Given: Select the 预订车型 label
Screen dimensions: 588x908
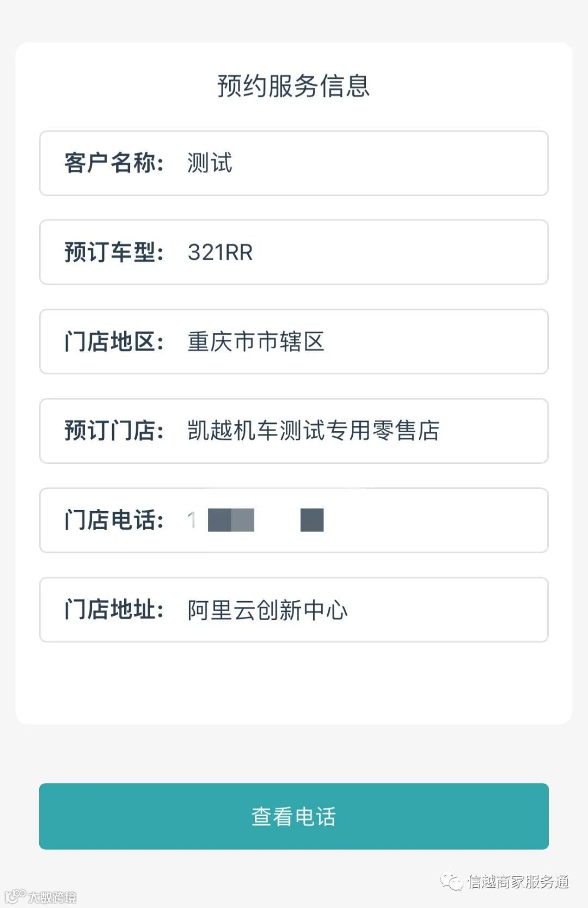Looking at the screenshot, I should (x=114, y=252).
